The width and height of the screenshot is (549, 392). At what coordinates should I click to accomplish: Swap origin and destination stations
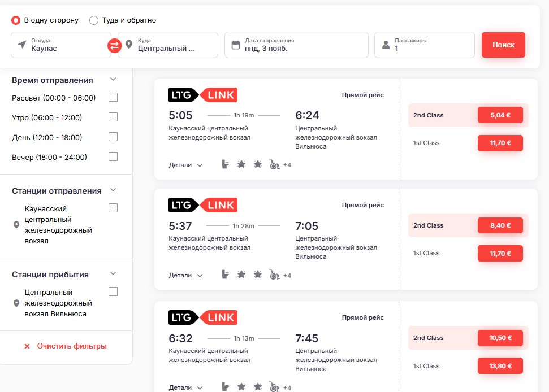coord(115,46)
